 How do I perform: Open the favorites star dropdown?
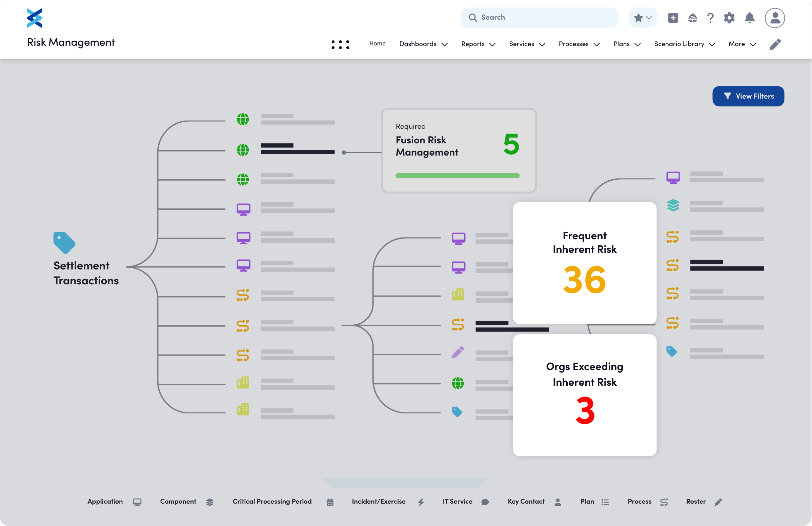click(x=643, y=18)
